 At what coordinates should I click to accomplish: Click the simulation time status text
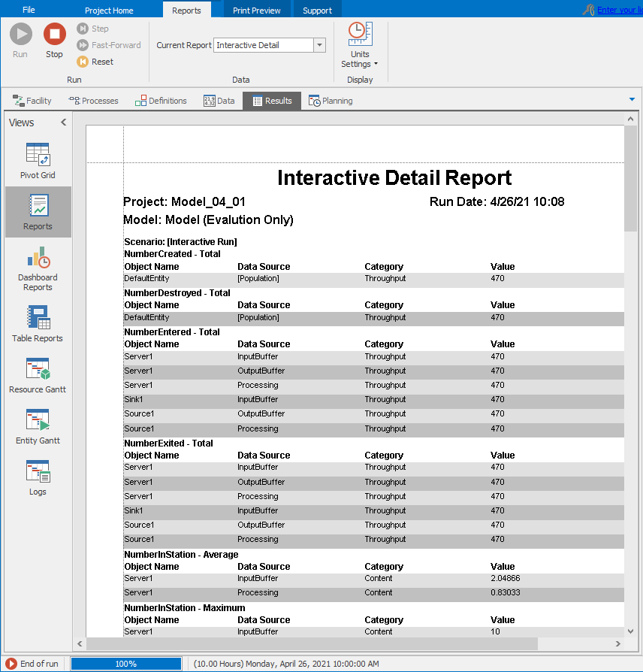(286, 664)
